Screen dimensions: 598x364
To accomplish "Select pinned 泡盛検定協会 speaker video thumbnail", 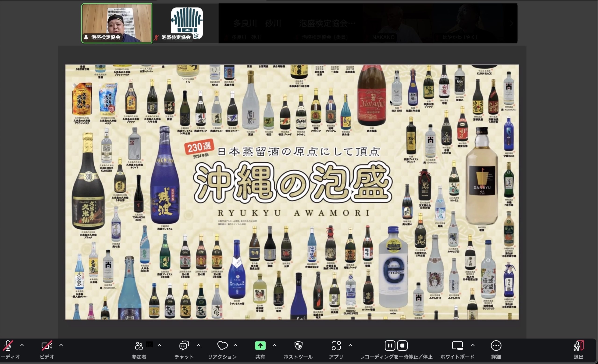I will (x=117, y=23).
